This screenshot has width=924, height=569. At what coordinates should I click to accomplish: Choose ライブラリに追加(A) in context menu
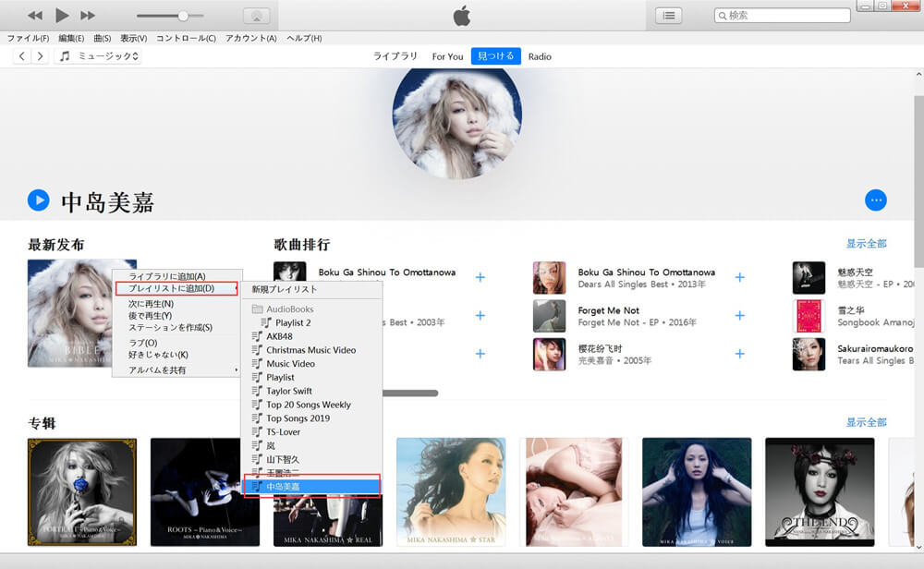tap(176, 276)
